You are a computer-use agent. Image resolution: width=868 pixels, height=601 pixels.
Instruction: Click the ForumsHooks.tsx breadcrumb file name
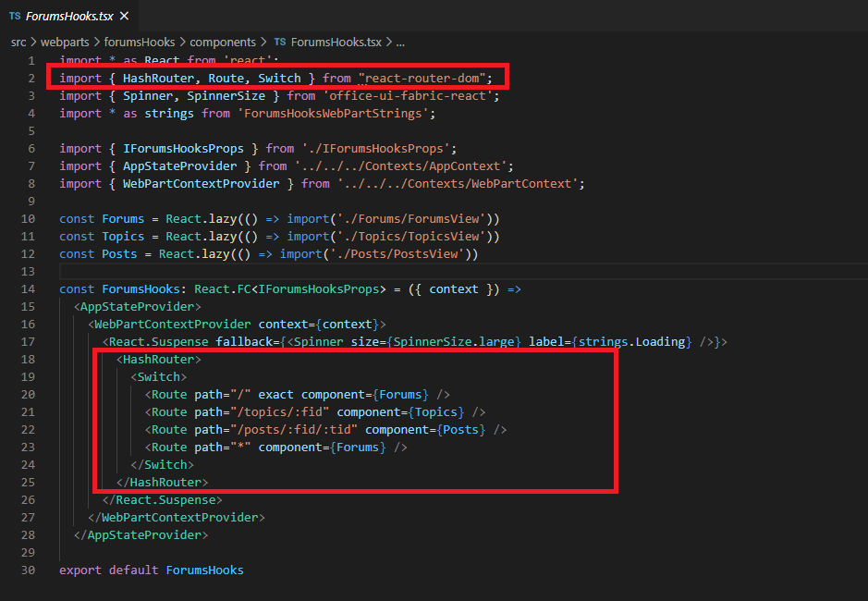(x=336, y=43)
